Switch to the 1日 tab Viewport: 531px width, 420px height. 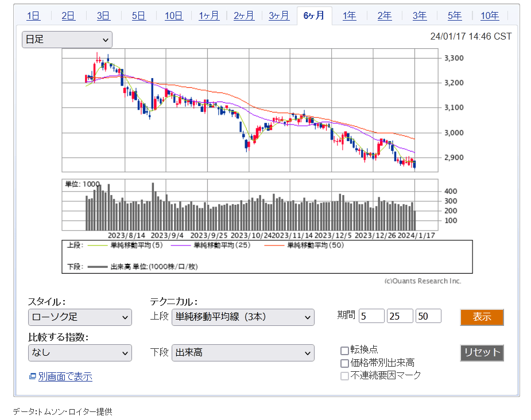coord(33,15)
